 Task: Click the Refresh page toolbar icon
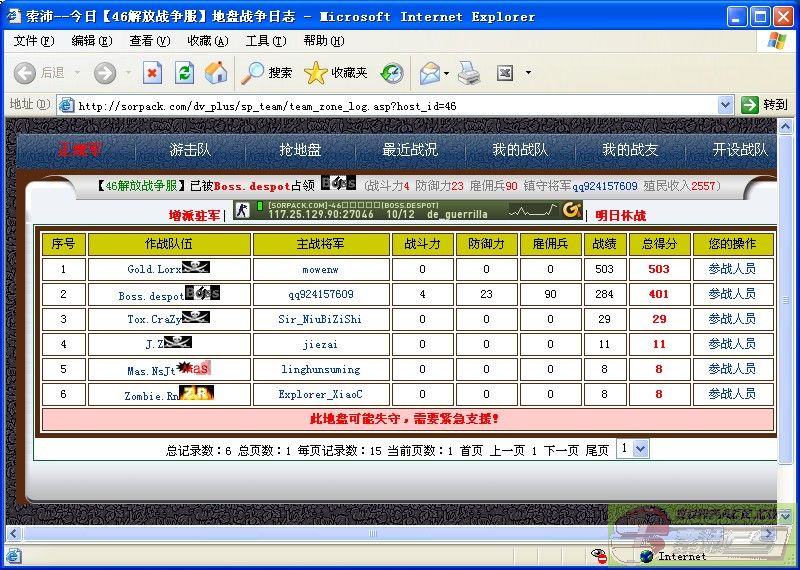[184, 73]
